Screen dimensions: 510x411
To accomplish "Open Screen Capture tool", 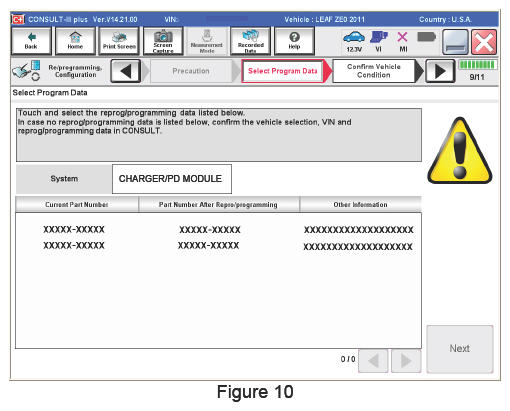I will coord(163,41).
